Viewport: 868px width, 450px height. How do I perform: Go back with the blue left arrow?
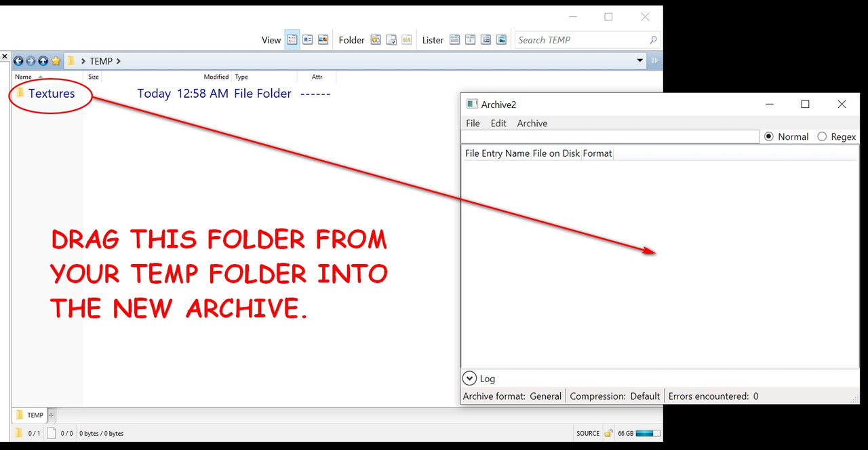coord(18,61)
